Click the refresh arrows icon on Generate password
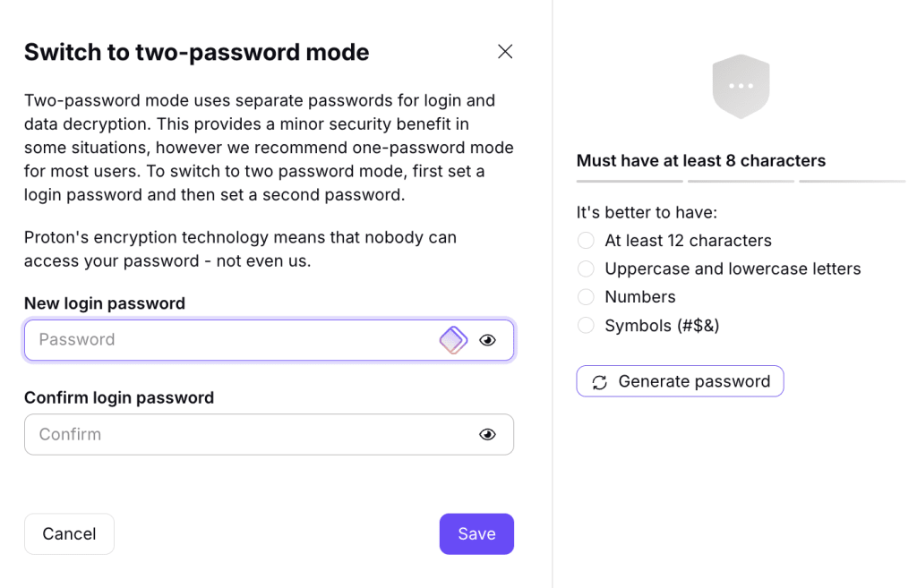 pos(599,382)
